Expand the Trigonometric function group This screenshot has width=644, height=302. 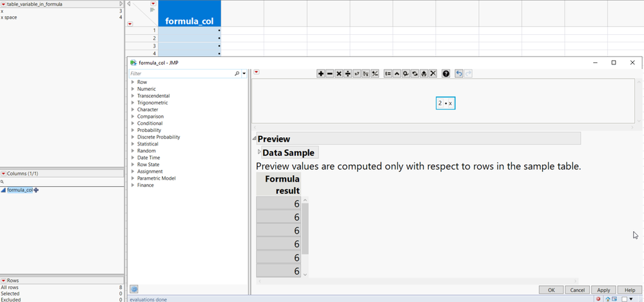pos(133,103)
